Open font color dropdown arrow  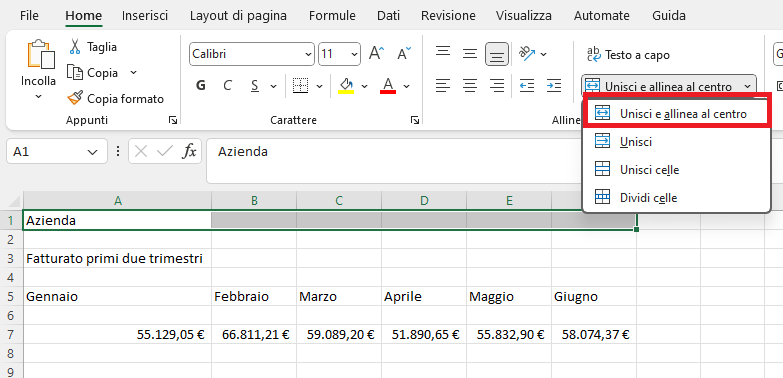(406, 86)
